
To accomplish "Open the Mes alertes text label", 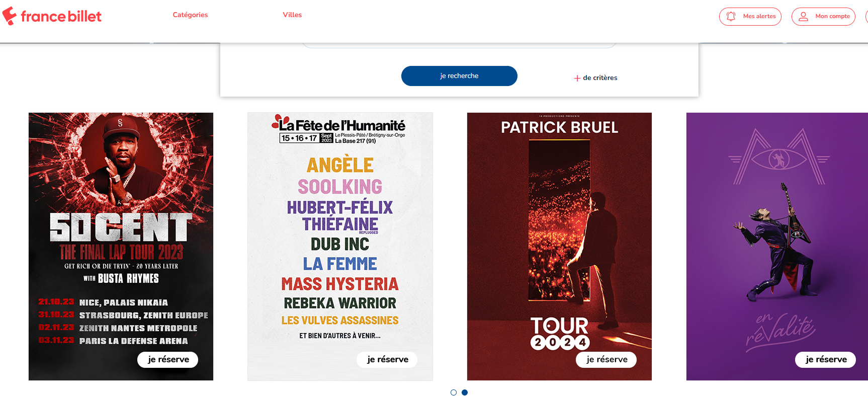I will click(x=759, y=16).
